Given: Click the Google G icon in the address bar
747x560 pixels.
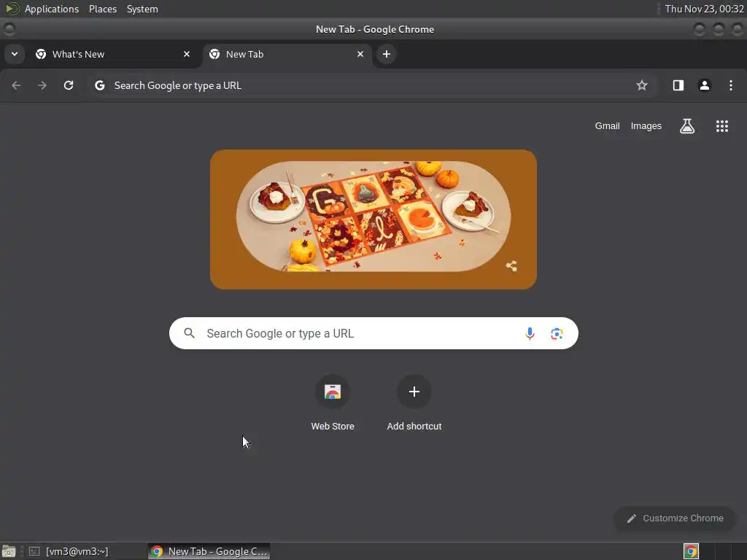Looking at the screenshot, I should click(x=99, y=85).
